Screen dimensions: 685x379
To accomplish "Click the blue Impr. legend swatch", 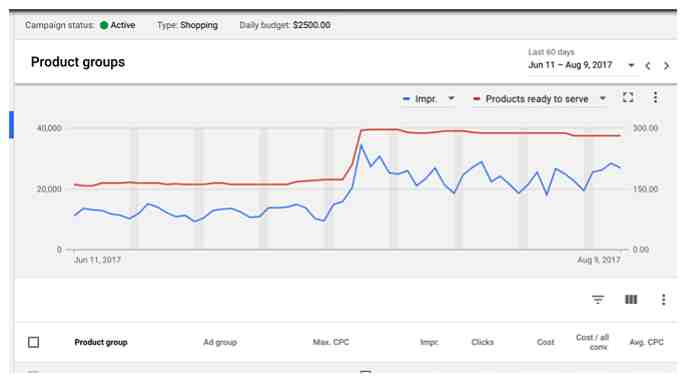I will click(406, 99).
